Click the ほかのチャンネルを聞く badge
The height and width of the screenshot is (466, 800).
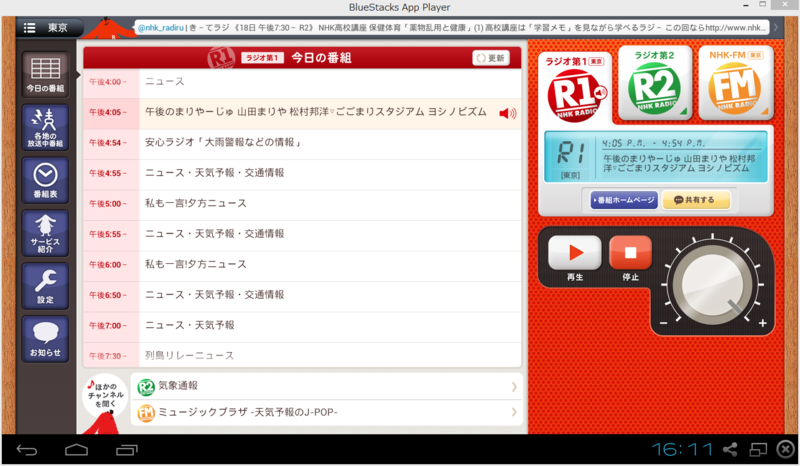[x=105, y=396]
